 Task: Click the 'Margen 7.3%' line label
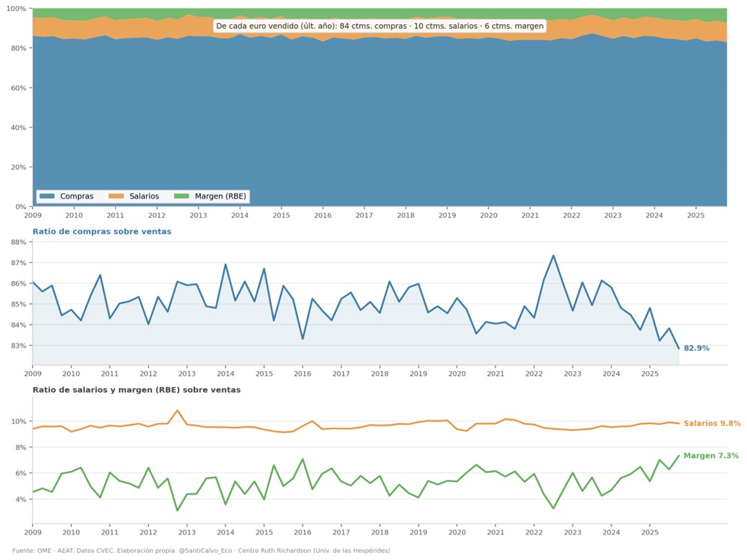(x=711, y=456)
